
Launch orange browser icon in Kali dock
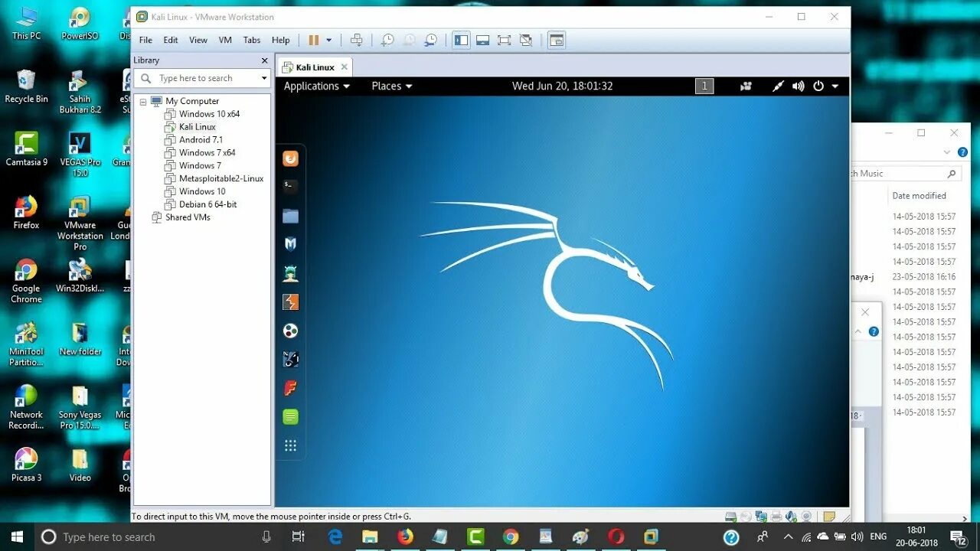[x=290, y=158]
